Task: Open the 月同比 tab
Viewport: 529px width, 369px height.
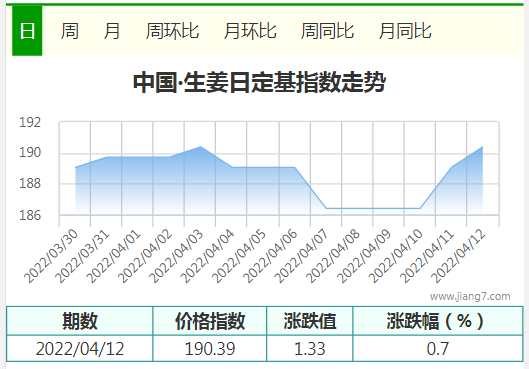Action: pos(405,31)
